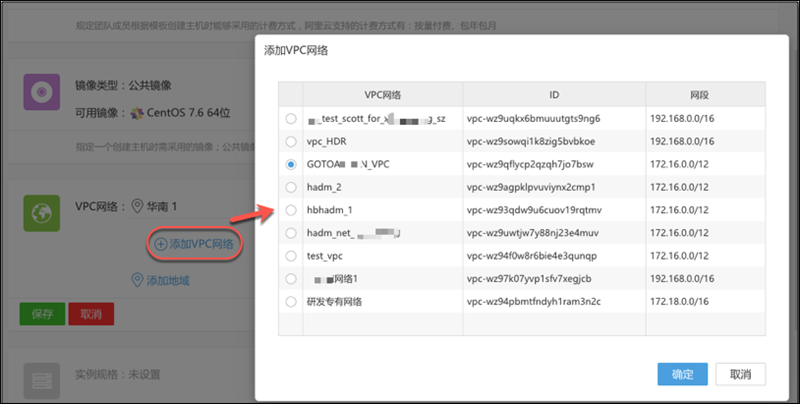
Task: Click the test_vpc network name
Action: (324, 256)
